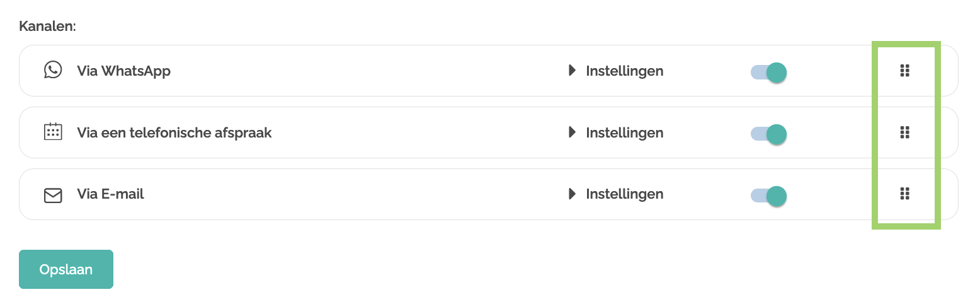
Task: Open Instellingen text for telefonische afspraak
Action: pos(624,132)
